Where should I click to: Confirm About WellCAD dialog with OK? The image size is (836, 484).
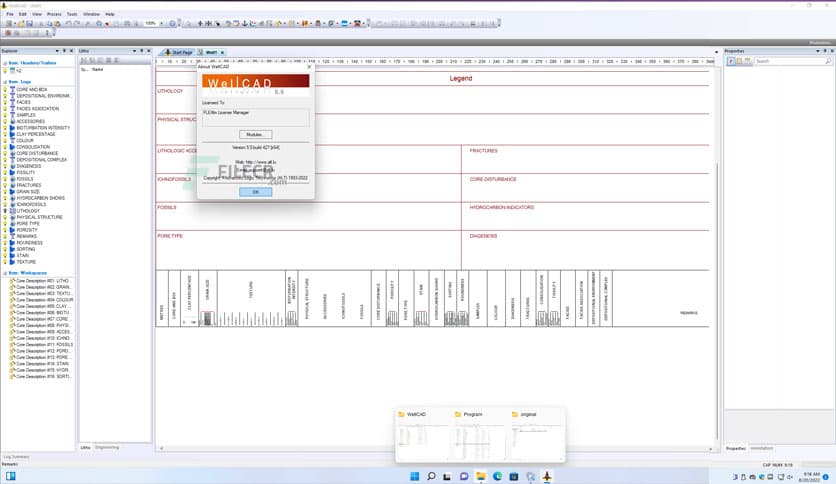pos(255,192)
